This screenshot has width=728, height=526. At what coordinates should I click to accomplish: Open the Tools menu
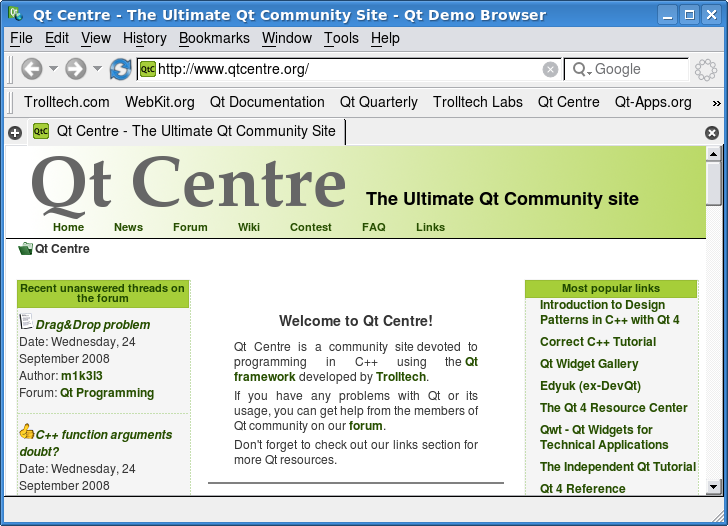coord(341,38)
